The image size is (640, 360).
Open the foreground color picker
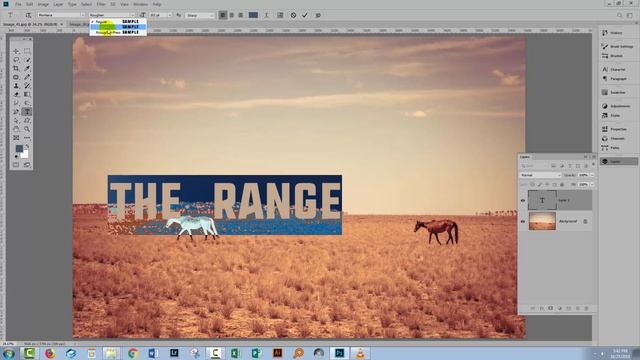19,149
